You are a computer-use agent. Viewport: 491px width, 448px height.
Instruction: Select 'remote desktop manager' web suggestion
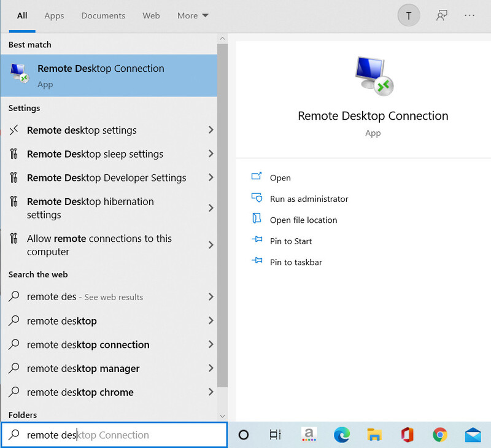tap(109, 368)
